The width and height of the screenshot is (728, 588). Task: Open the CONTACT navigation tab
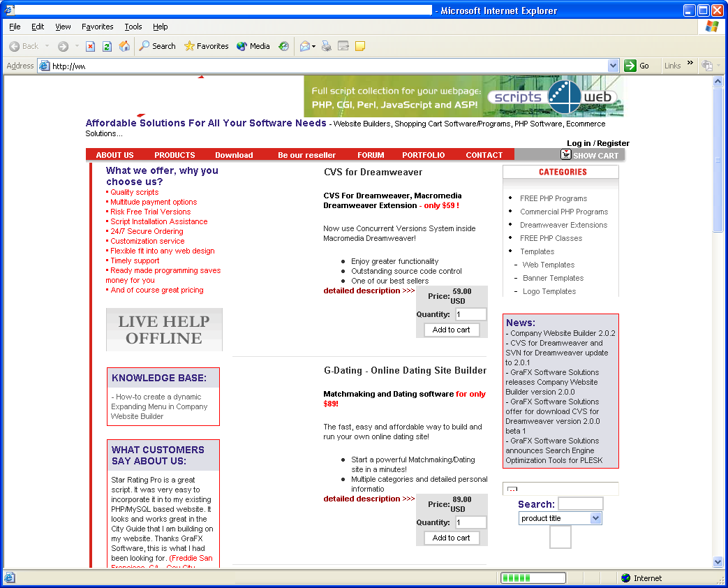(484, 155)
